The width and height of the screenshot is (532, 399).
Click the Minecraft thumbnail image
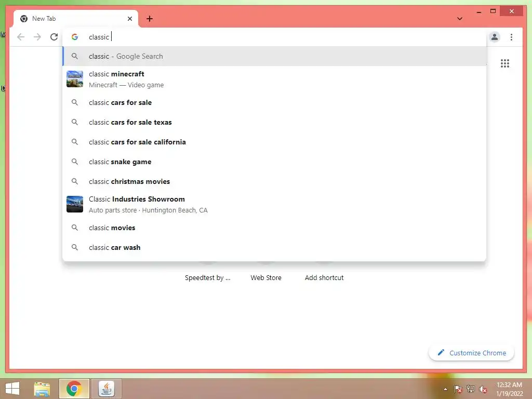(x=75, y=79)
